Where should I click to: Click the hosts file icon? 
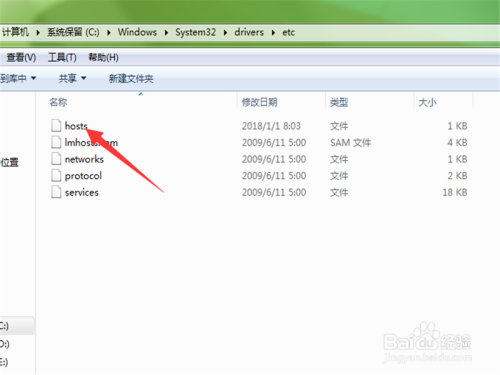point(56,126)
